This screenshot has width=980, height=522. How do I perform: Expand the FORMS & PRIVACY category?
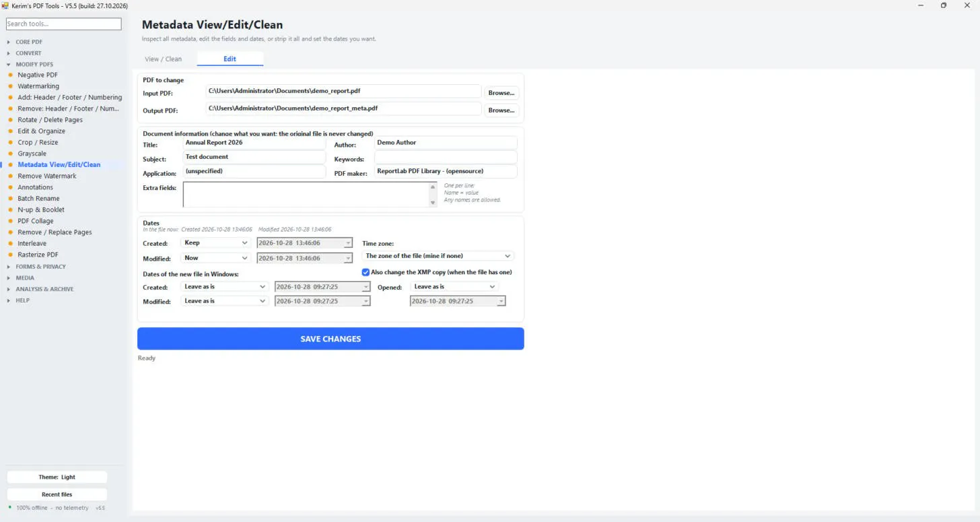pos(40,267)
